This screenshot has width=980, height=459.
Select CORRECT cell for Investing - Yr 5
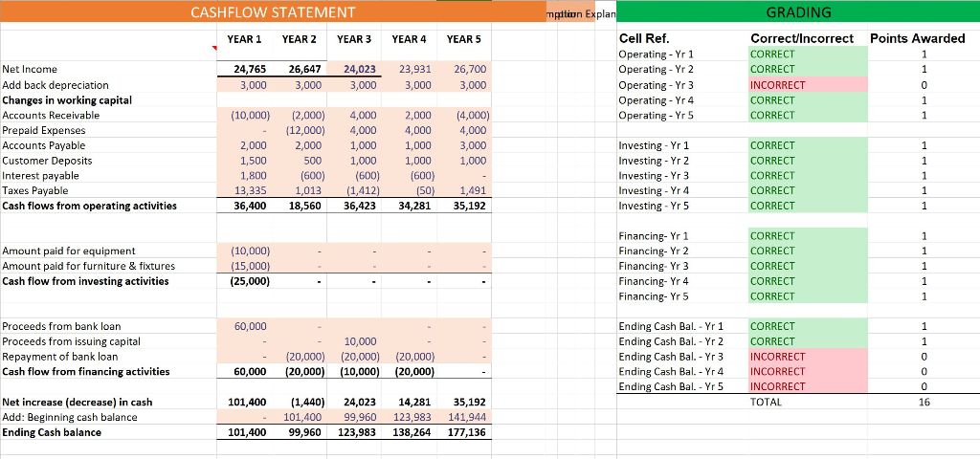[808, 206]
